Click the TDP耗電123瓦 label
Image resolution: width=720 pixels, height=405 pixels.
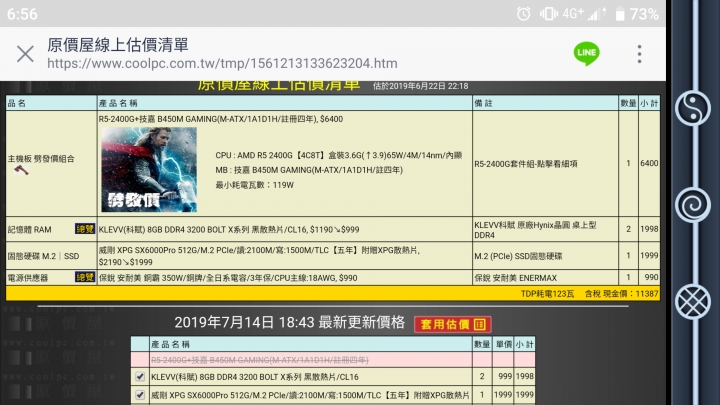(x=547, y=293)
